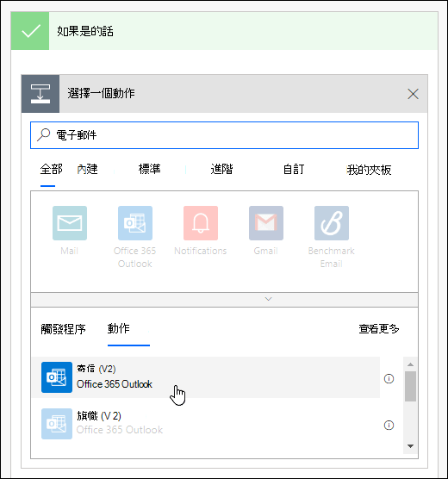Choose the Notifications bell connector icon
Screen dimensions: 448x479
click(201, 223)
